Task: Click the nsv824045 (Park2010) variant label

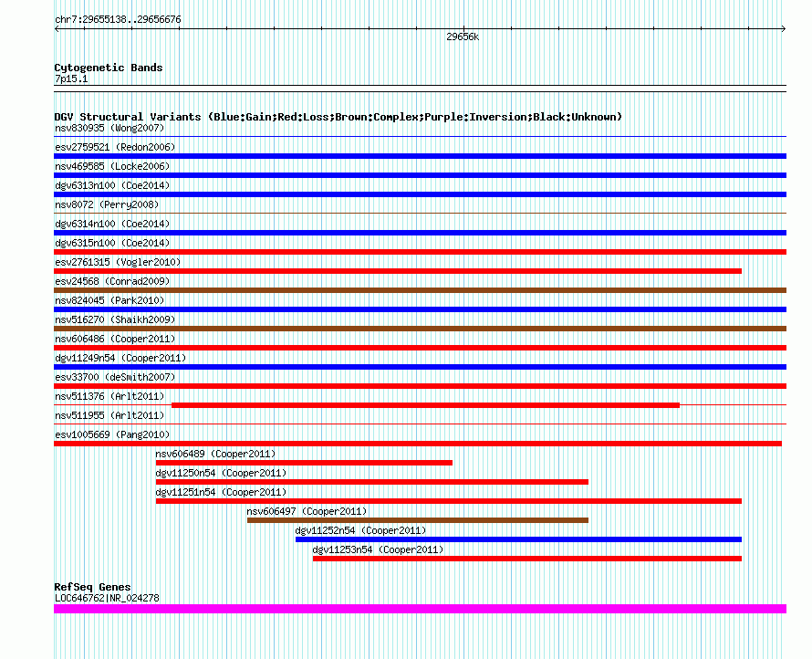Action: tap(109, 300)
